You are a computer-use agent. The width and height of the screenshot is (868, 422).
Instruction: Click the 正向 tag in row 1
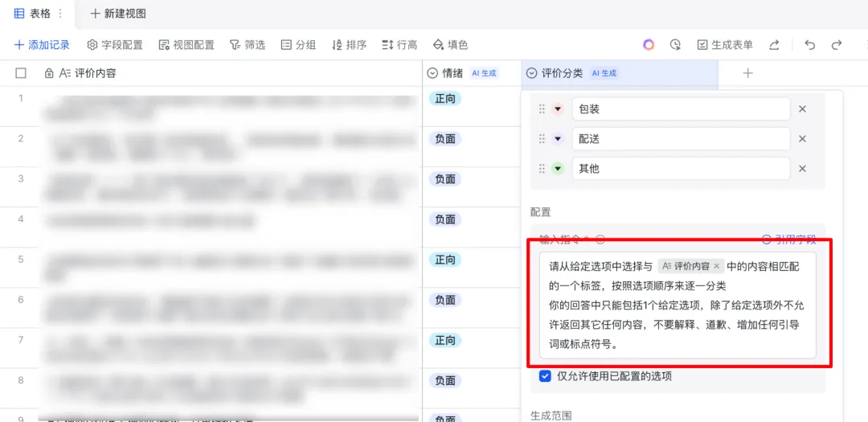click(445, 99)
